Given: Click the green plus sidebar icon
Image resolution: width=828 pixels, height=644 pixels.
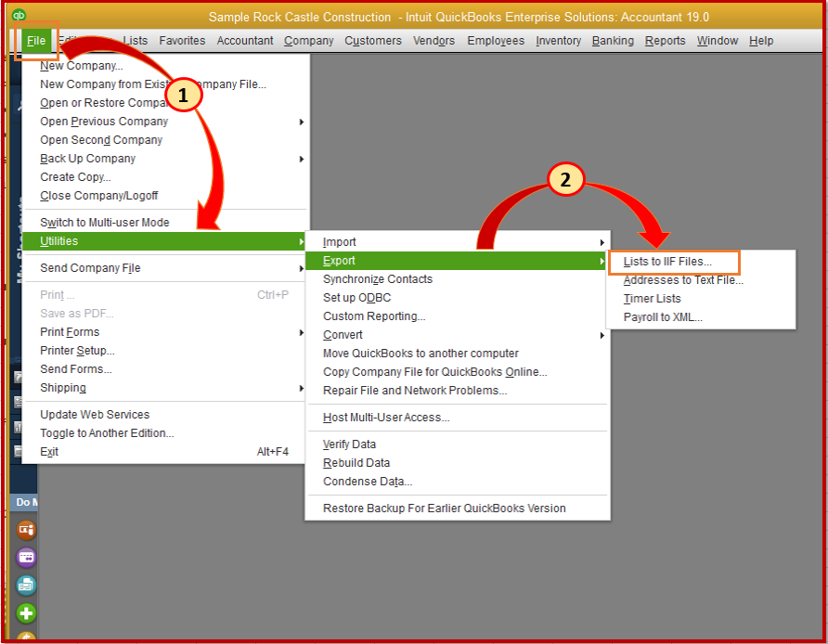Looking at the screenshot, I should point(26,613).
